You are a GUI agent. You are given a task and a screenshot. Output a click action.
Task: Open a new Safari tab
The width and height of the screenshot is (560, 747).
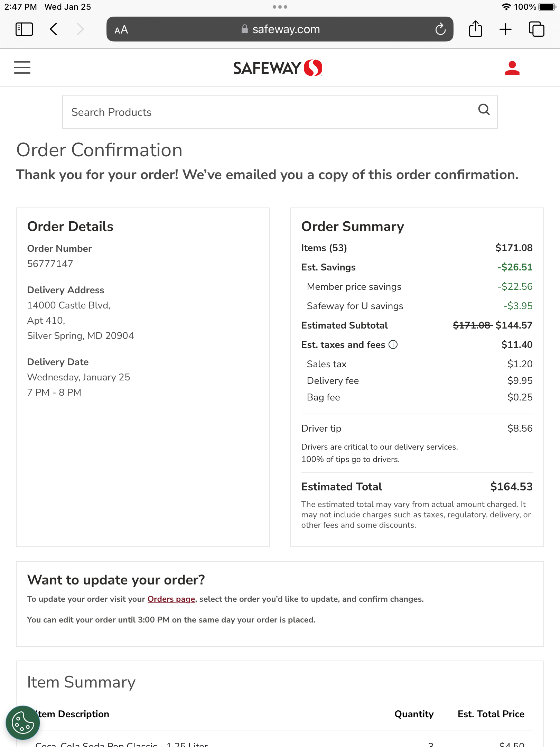tap(505, 29)
